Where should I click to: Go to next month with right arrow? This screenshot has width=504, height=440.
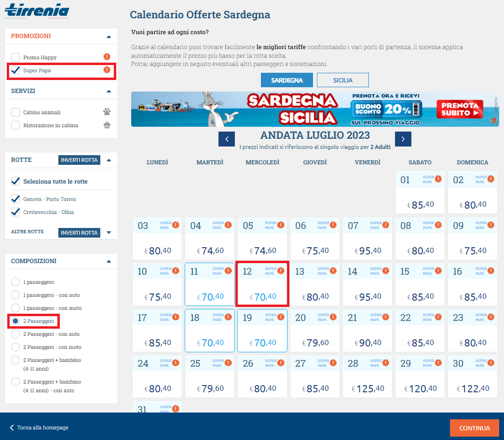tap(403, 139)
